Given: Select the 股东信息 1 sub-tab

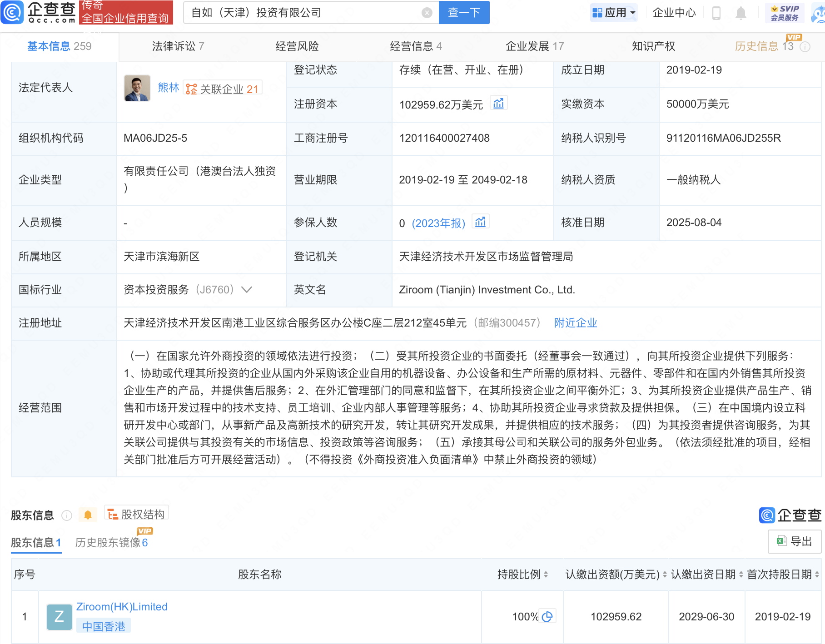Looking at the screenshot, I should pos(36,542).
